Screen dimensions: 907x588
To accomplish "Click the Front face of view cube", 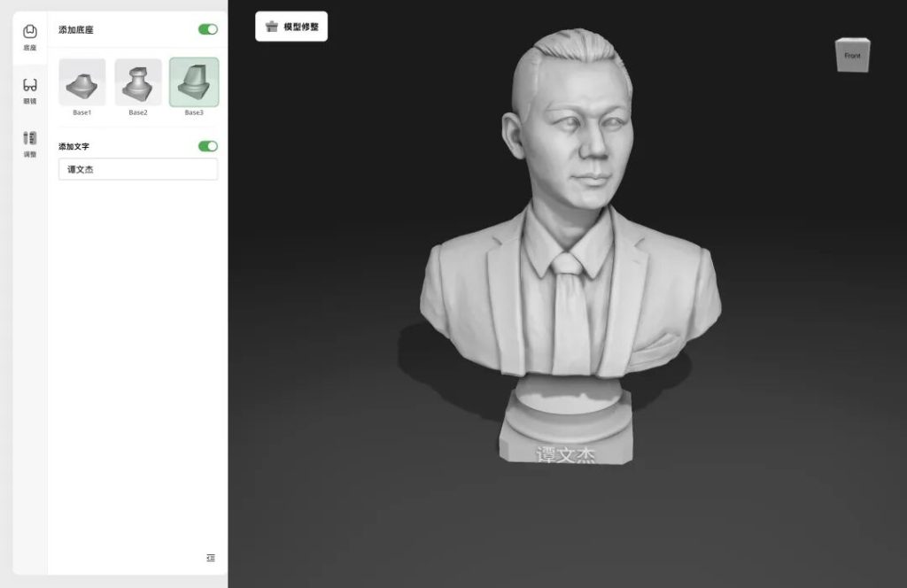I will click(852, 56).
